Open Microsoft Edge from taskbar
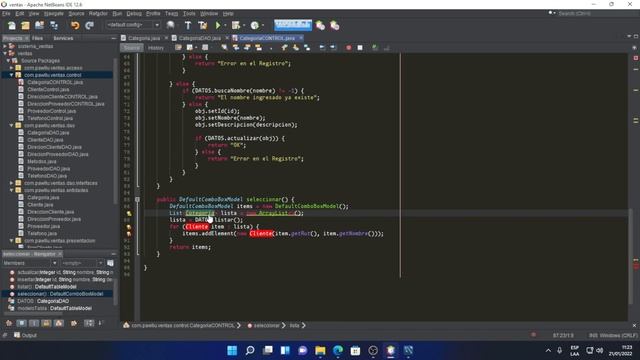Image resolution: width=640 pixels, height=360 pixels. (338, 350)
